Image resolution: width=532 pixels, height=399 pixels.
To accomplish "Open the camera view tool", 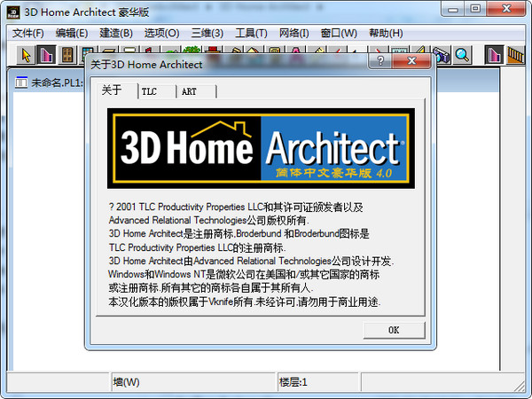I will [442, 56].
